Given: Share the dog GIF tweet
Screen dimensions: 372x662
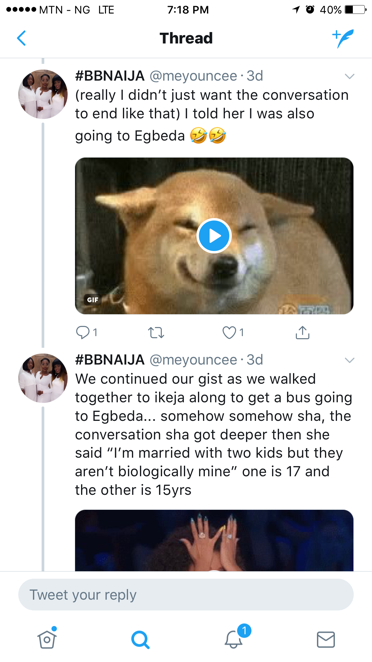Looking at the screenshot, I should [x=302, y=333].
